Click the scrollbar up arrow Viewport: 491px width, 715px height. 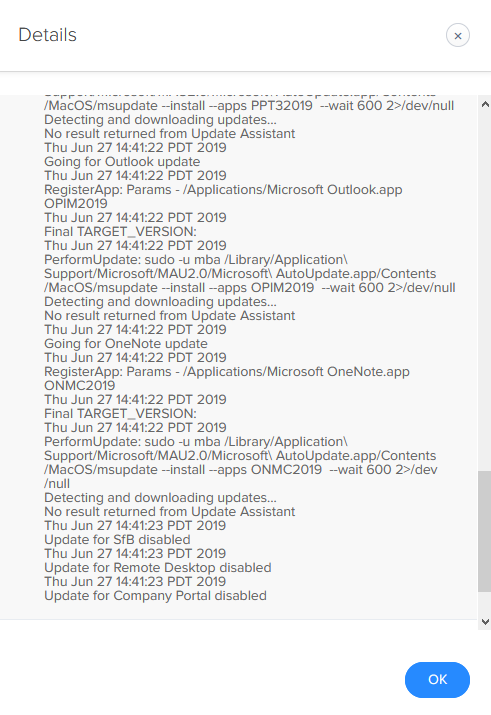(485, 104)
